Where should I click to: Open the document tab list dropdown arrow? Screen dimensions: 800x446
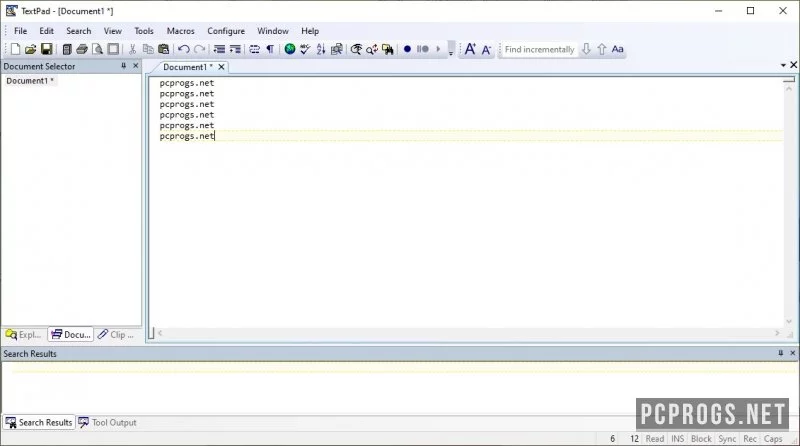coord(783,65)
